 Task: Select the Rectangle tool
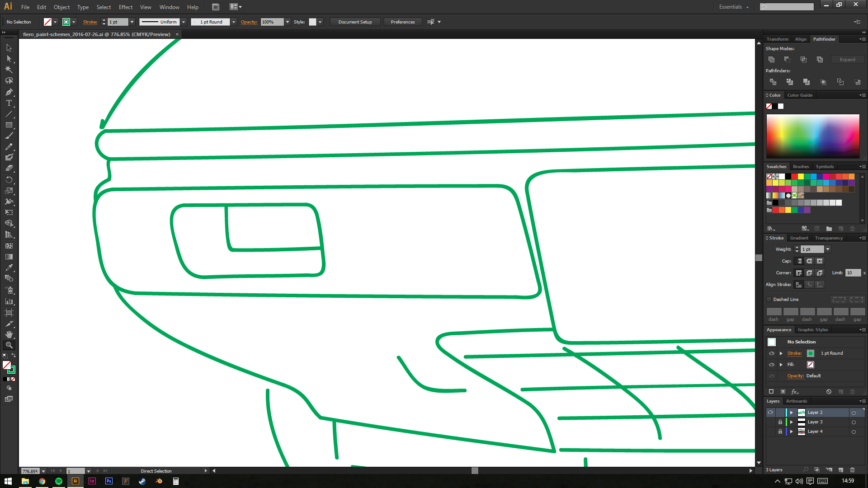9,125
